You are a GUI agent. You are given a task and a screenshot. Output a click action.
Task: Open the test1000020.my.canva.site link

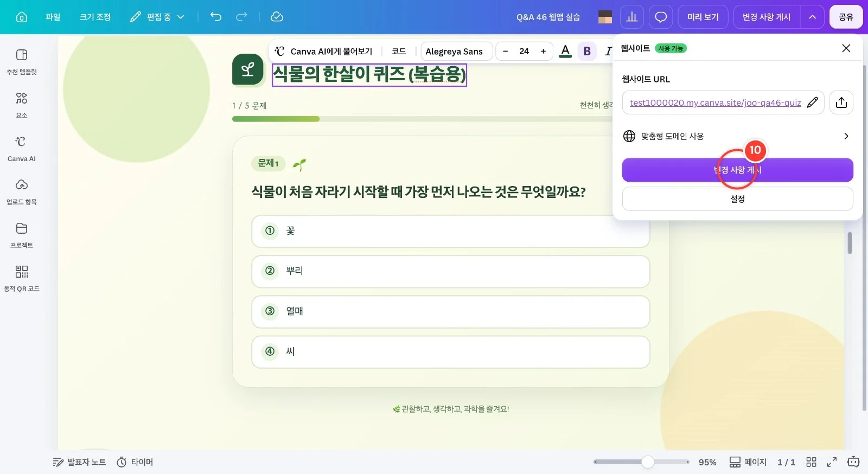[x=715, y=103]
